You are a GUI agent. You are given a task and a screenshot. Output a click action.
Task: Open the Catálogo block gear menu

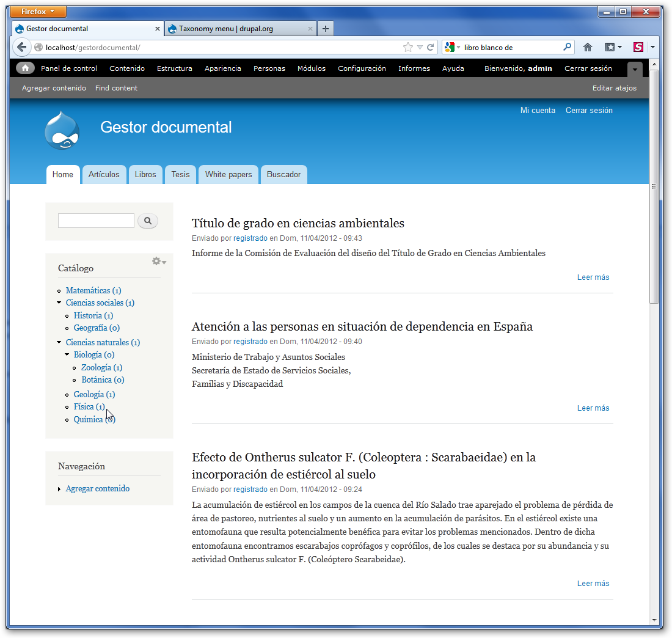point(158,262)
